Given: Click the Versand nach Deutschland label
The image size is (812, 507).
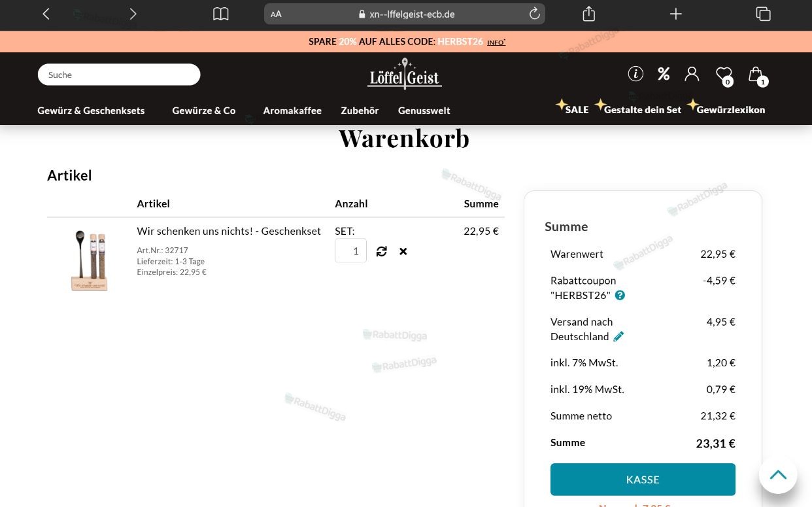Looking at the screenshot, I should tap(582, 329).
